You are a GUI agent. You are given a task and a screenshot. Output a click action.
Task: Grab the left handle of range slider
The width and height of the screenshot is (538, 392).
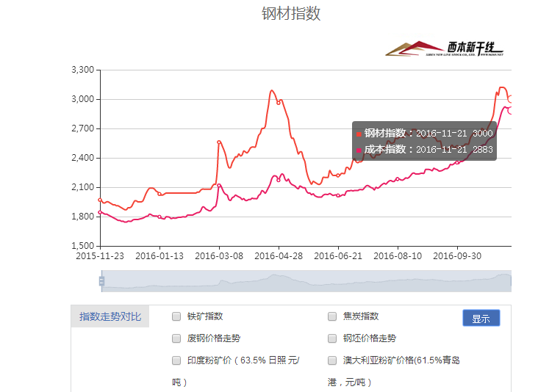click(x=101, y=281)
